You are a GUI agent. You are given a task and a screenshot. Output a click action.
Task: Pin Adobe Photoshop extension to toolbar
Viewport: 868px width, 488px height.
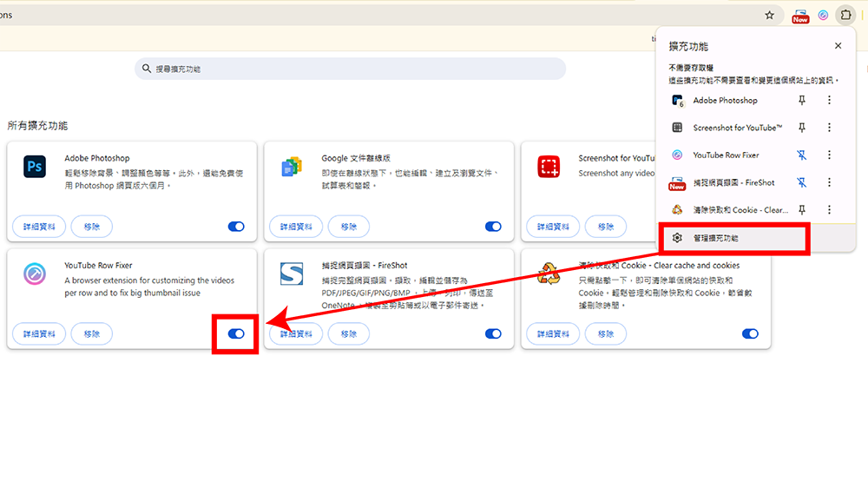802,101
